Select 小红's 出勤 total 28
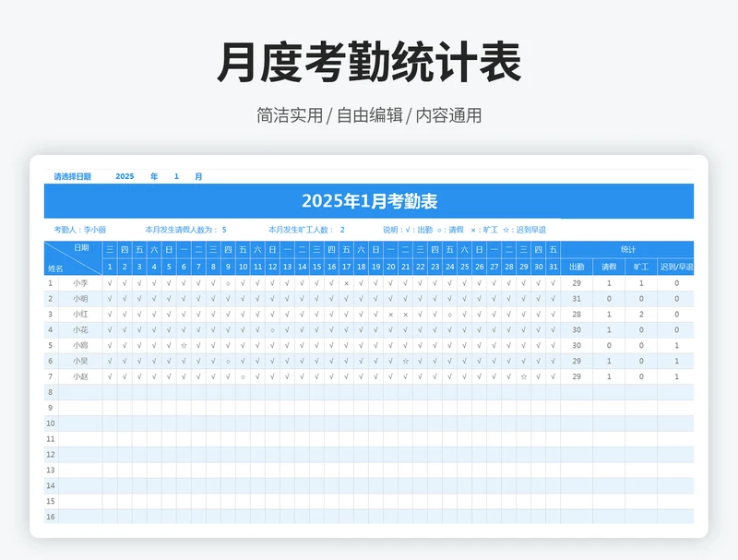Viewport: 738px width, 560px height. (x=577, y=314)
